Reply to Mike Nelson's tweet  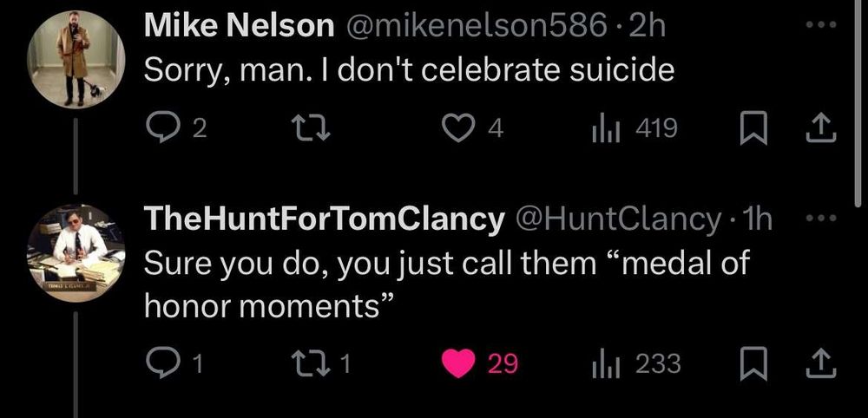coord(160,129)
